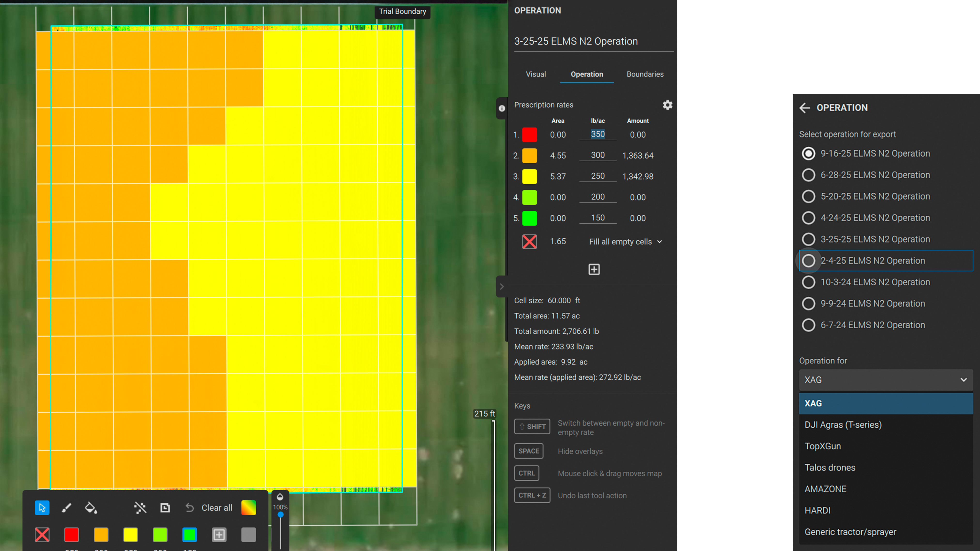Select the pointer selection tool

pyautogui.click(x=42, y=508)
